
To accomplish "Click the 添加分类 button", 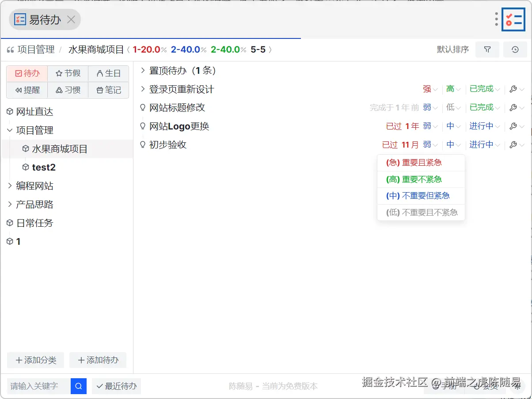I will coord(35,360).
